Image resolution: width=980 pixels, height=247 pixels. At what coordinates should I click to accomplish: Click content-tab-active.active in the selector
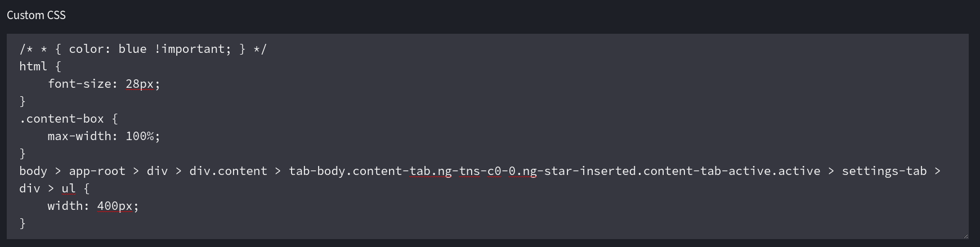(x=731, y=171)
